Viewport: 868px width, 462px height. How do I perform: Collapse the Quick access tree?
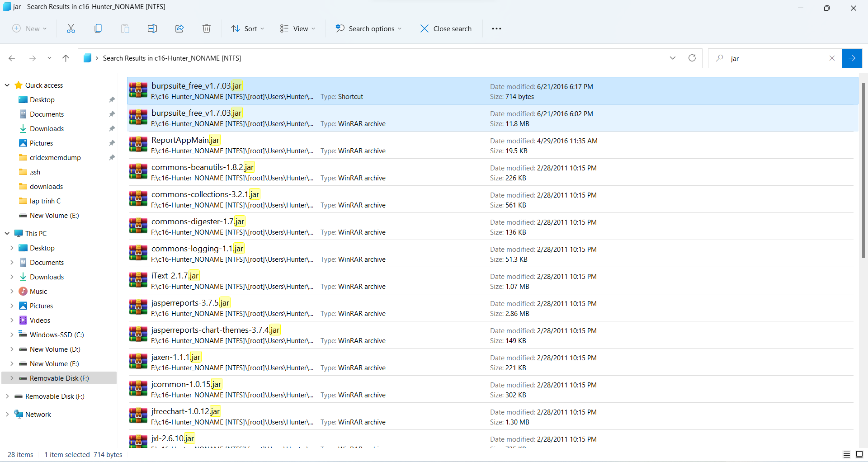(x=7, y=85)
